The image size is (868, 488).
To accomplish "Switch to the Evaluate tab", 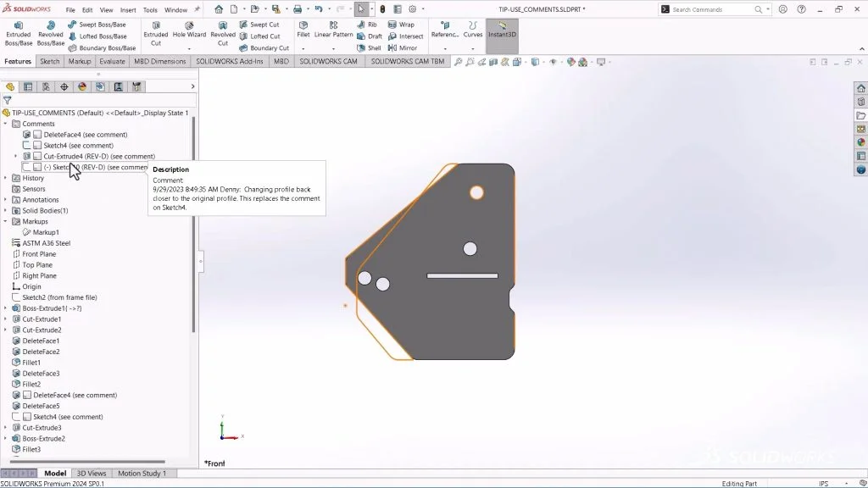I will point(112,61).
